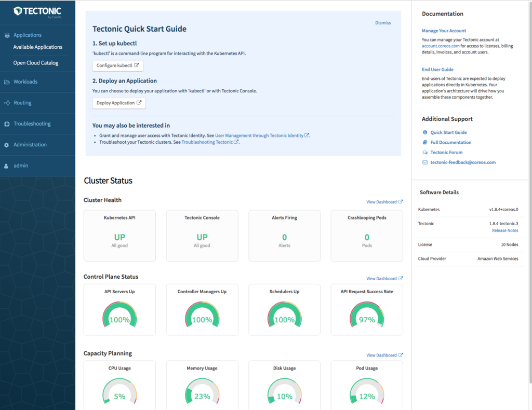The width and height of the screenshot is (532, 410).
Task: Select the Workloads folder icon
Action: [7, 81]
